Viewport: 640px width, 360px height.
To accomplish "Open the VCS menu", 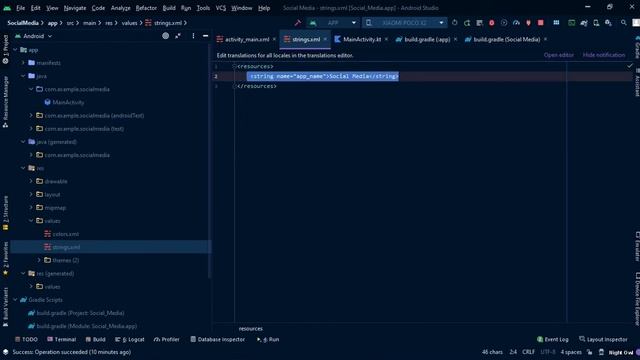I will (x=221, y=8).
